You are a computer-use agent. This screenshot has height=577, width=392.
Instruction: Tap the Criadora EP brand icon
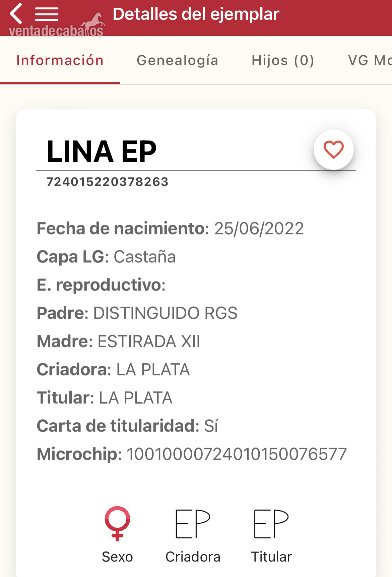point(193,524)
